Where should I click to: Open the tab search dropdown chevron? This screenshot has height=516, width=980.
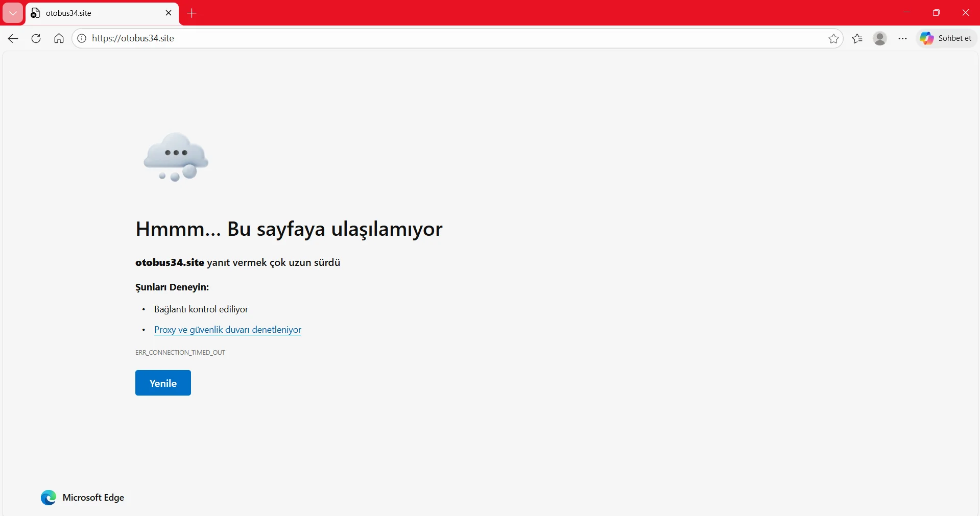(13, 13)
